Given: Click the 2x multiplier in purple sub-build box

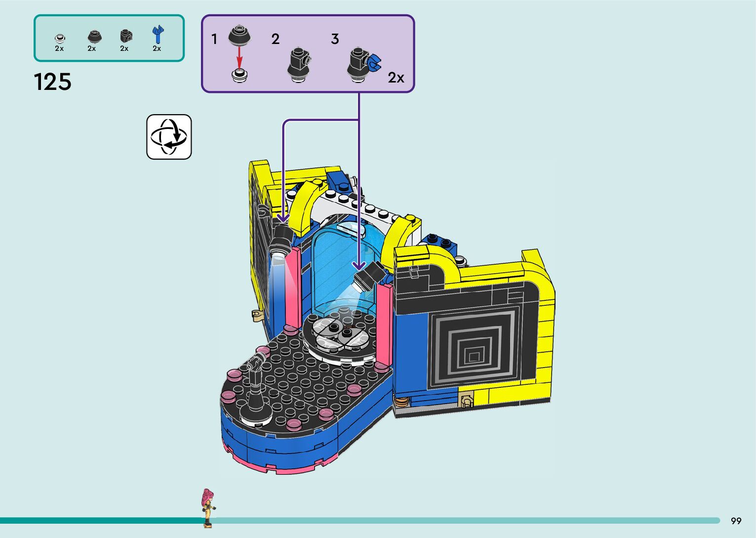Looking at the screenshot, I should pyautogui.click(x=396, y=78).
